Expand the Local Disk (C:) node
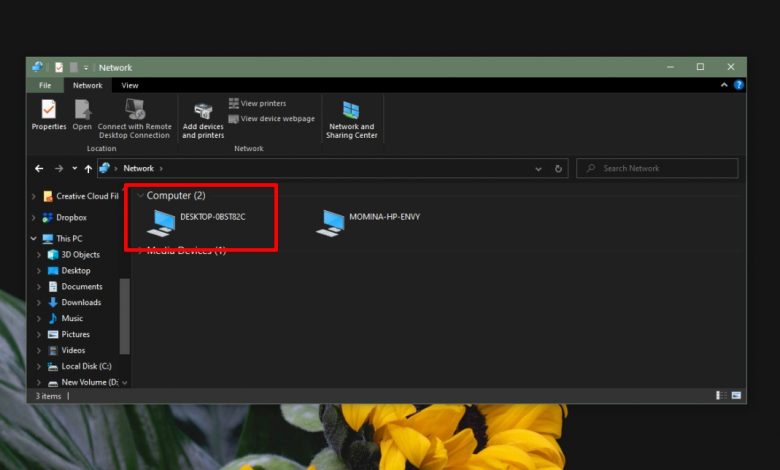Screen dimensions: 780x470 coord(39,366)
